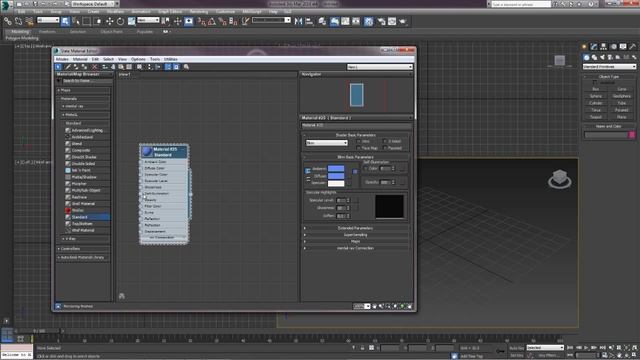
Task: Toggle the AutoGrid checkbox in Object Type
Action: [x=595, y=82]
